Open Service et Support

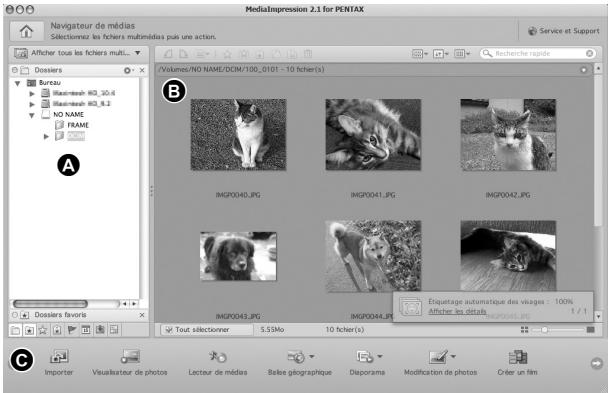point(564,31)
